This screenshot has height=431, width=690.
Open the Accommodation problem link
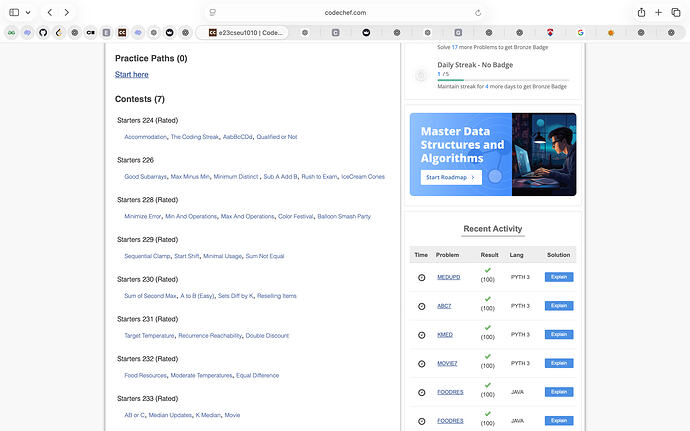coord(146,137)
